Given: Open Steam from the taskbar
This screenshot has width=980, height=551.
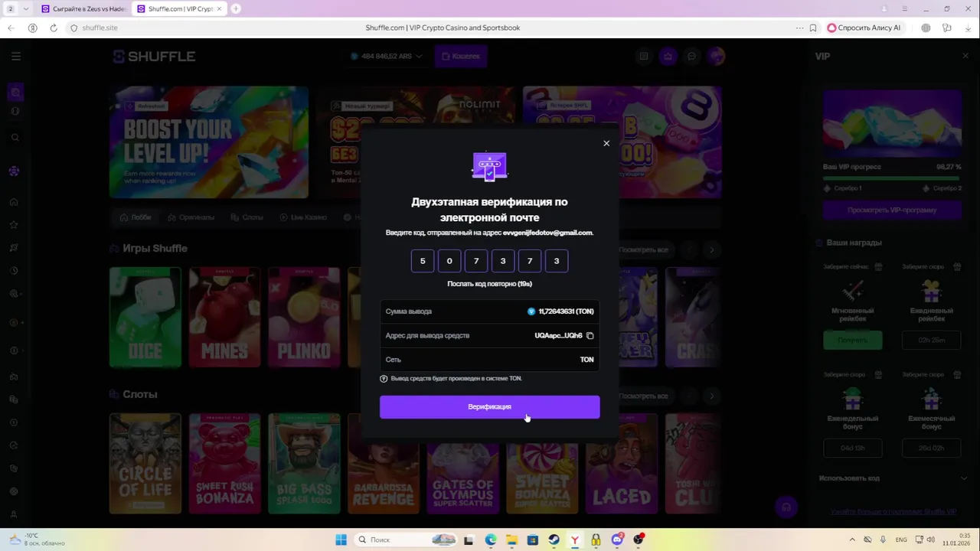Looking at the screenshot, I should click(554, 540).
